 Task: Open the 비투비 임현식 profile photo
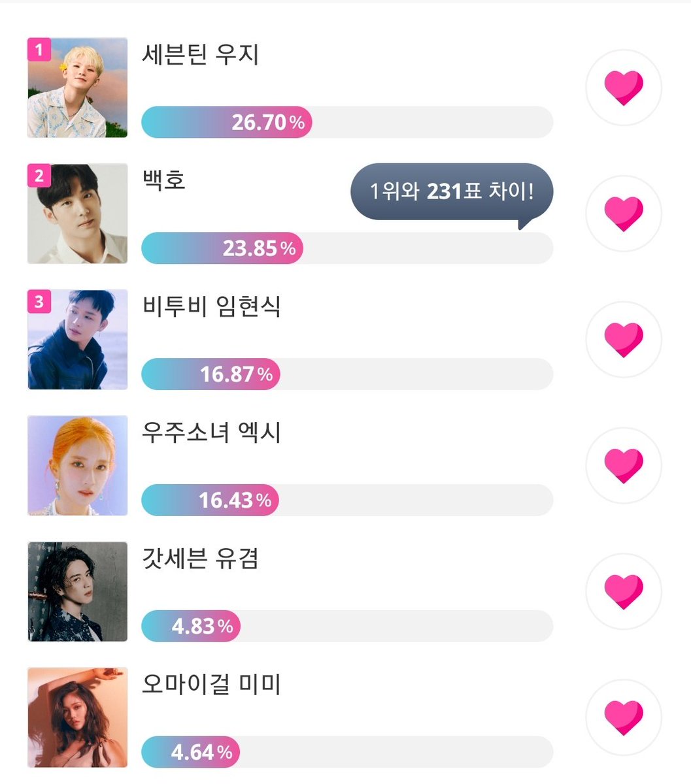point(77,340)
